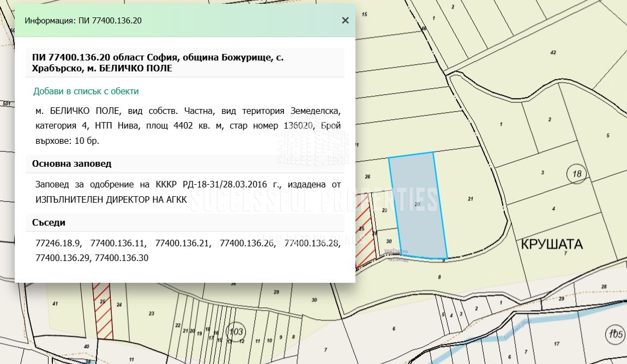Click the 'Съседи' section header
The width and height of the screenshot is (627, 364).
point(49,222)
